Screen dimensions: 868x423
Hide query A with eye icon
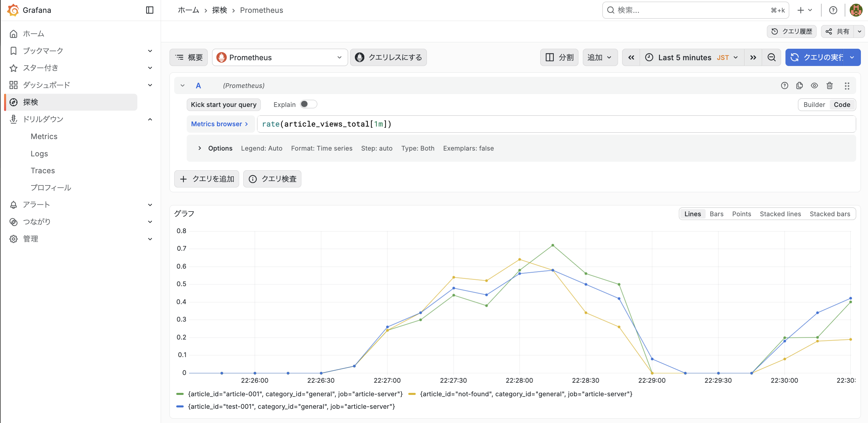point(814,86)
